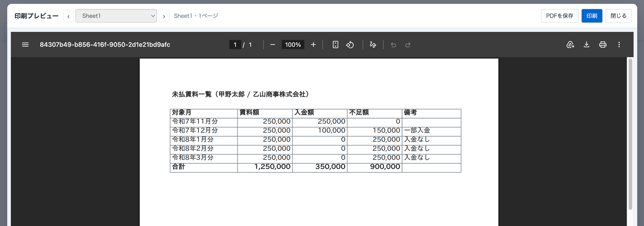
Task: Click the page number input field
Action: point(235,45)
